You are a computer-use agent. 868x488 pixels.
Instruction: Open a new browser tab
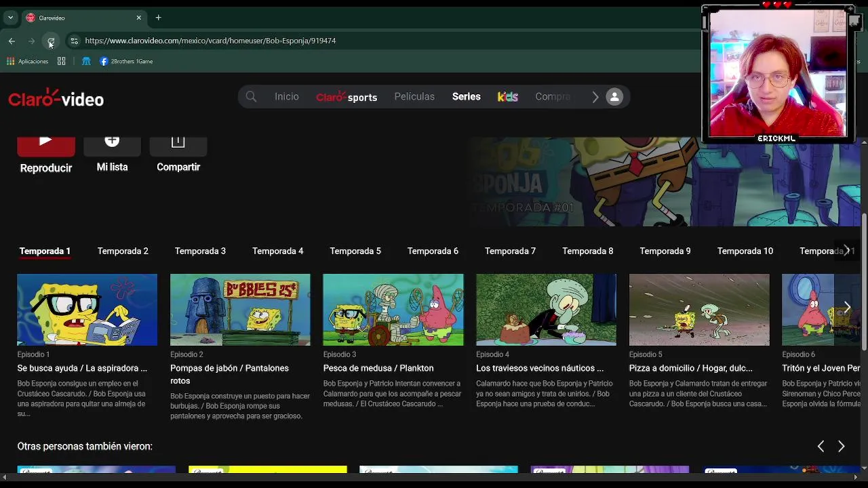click(x=158, y=18)
